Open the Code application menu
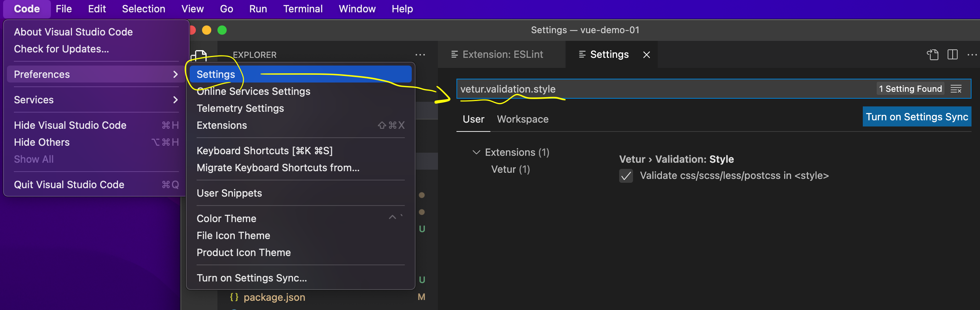The image size is (980, 310). 27,9
